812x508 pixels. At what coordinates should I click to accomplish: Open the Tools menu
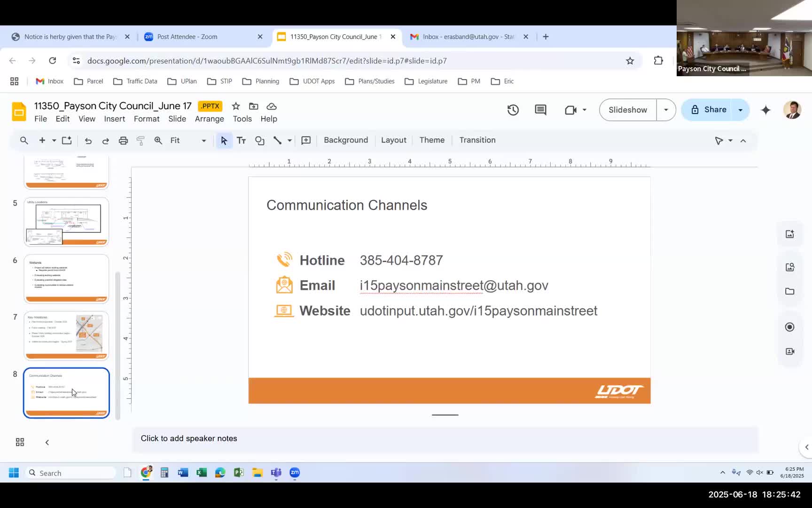[x=242, y=119]
